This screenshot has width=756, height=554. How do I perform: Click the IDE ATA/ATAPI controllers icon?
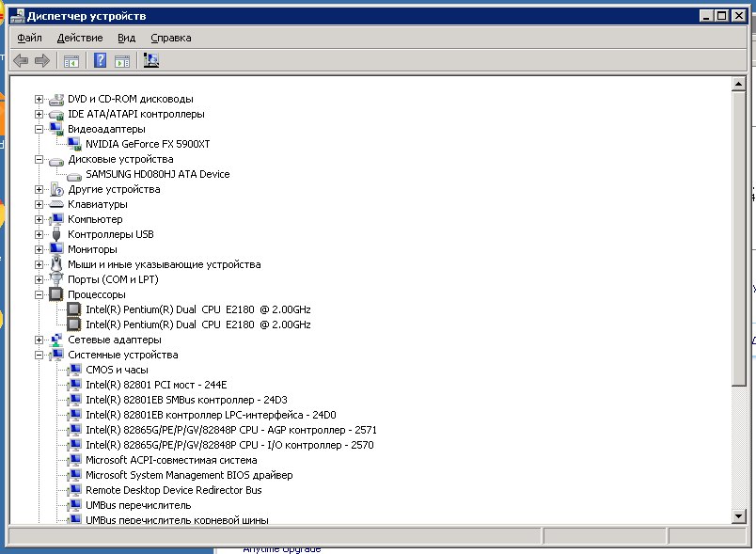click(56, 115)
